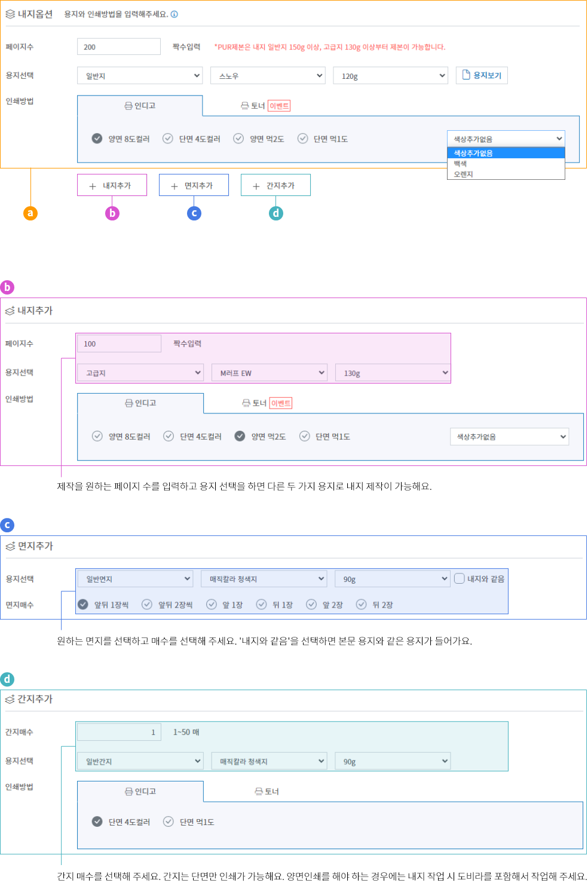Image resolution: width=588 pixels, height=883 pixels.
Task: Click printer icon on 내지옵션 인디고 tab
Action: [128, 106]
